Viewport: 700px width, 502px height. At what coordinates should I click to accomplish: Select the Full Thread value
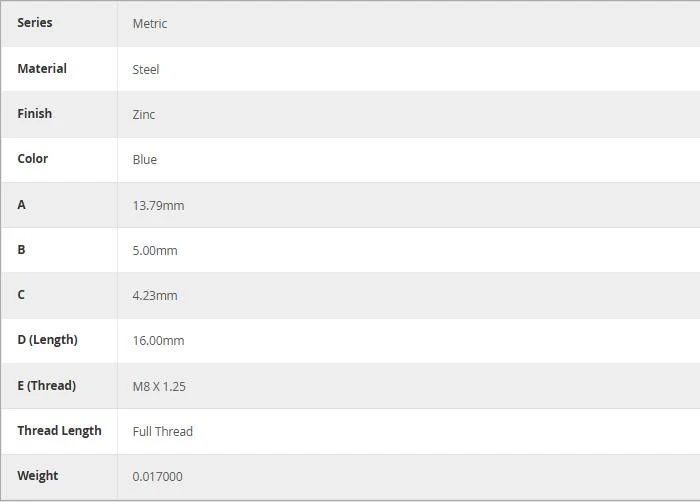pyautogui.click(x=162, y=431)
